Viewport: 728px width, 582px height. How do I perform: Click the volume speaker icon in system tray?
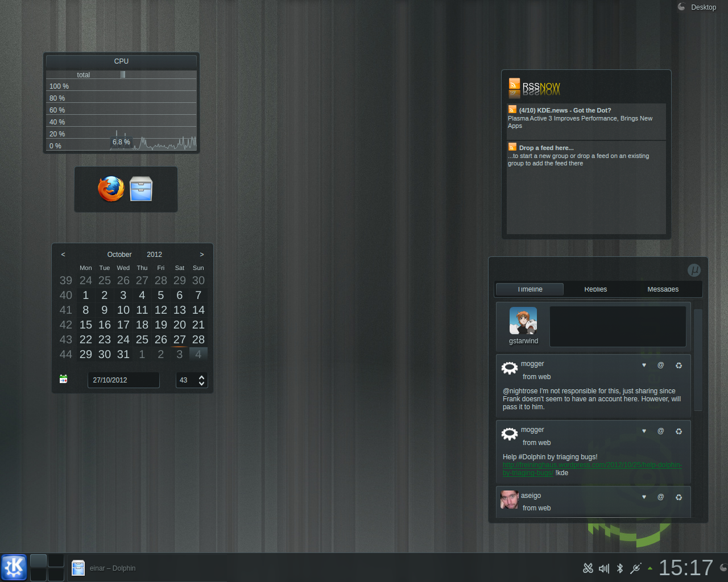pyautogui.click(x=604, y=568)
